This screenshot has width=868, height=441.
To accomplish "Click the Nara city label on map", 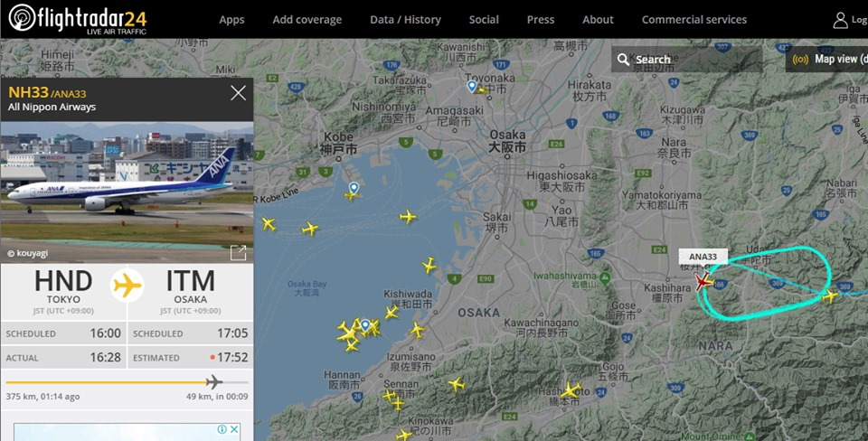I will [674, 147].
